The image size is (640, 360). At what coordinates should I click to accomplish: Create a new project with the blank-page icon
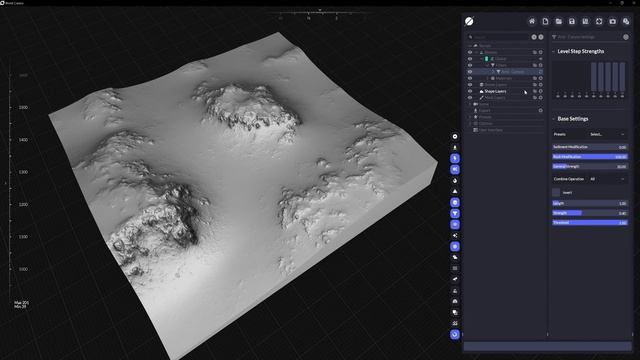pyautogui.click(x=545, y=21)
